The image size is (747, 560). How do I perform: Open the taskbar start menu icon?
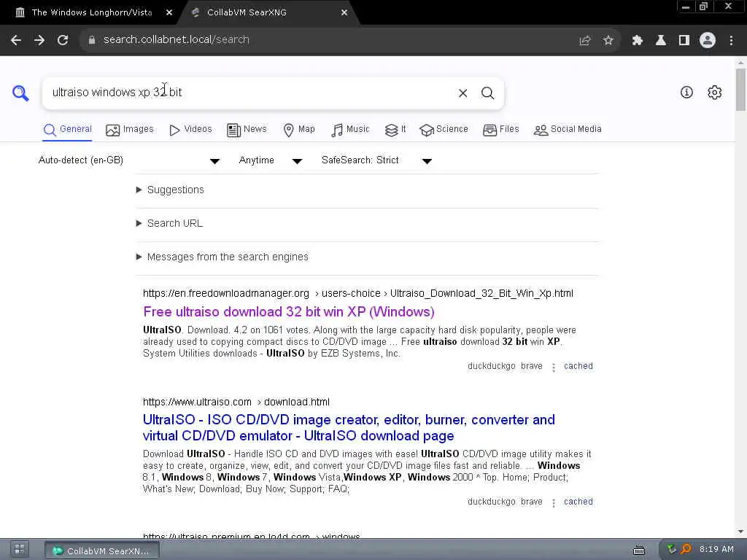click(20, 549)
